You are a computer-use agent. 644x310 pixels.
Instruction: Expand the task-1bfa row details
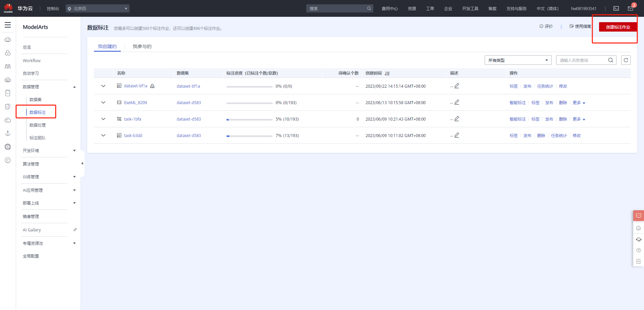[x=103, y=119]
